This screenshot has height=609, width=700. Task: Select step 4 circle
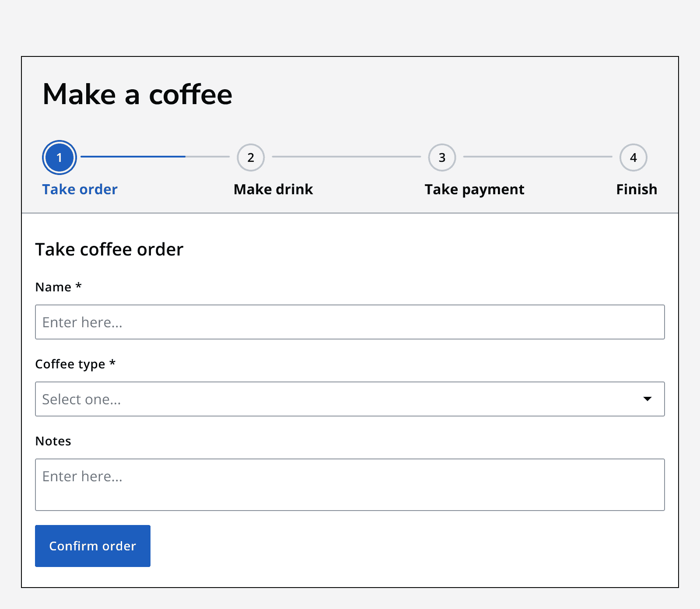(633, 157)
